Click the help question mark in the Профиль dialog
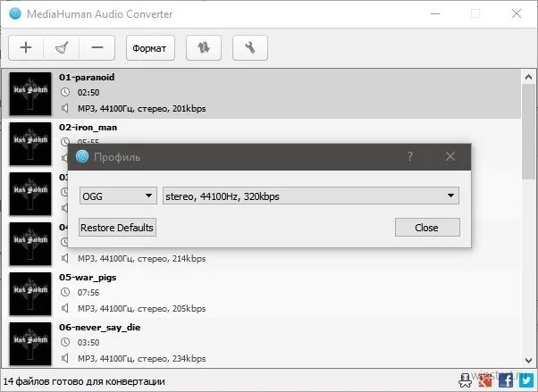Viewport: 538px width, 392px height. pos(410,157)
